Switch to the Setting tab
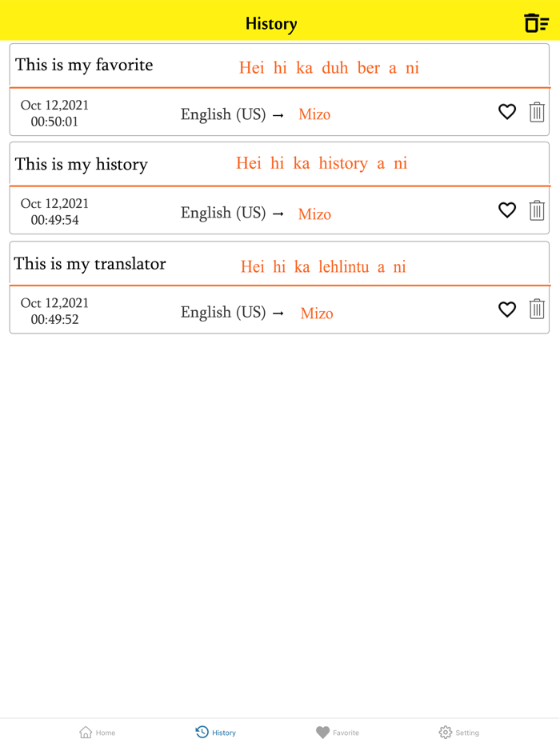 458,732
